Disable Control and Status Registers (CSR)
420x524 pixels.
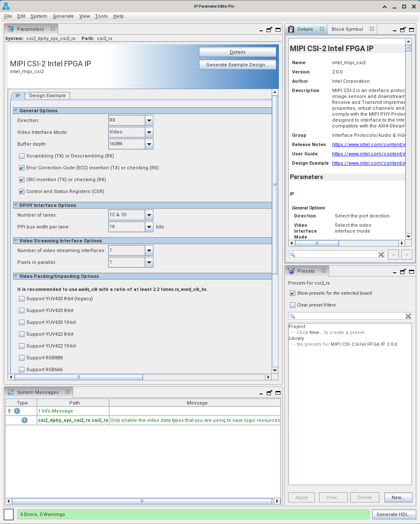(22, 192)
